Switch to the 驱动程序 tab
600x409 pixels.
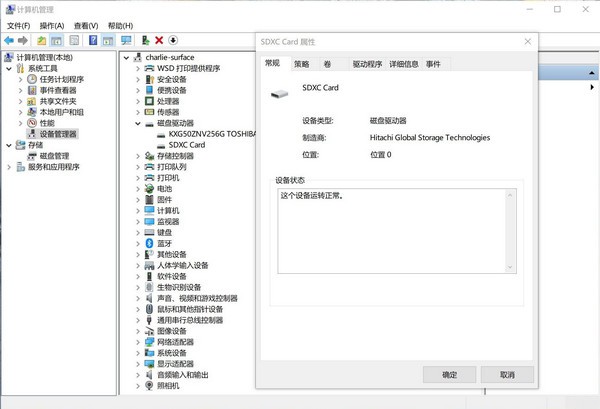[x=367, y=64]
